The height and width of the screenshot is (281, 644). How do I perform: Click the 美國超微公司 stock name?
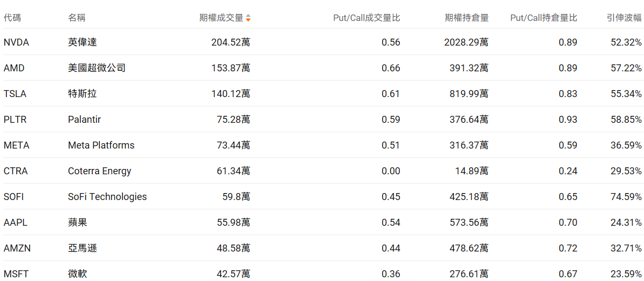click(97, 68)
